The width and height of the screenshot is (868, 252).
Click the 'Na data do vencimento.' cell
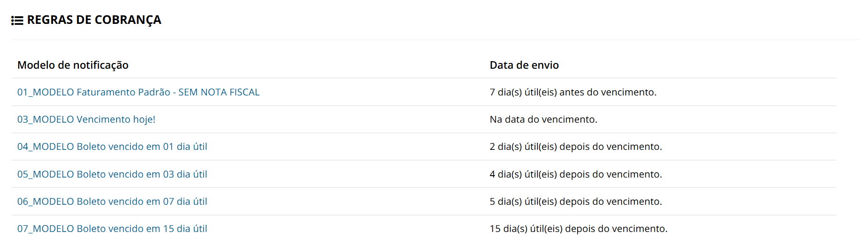[x=543, y=119]
